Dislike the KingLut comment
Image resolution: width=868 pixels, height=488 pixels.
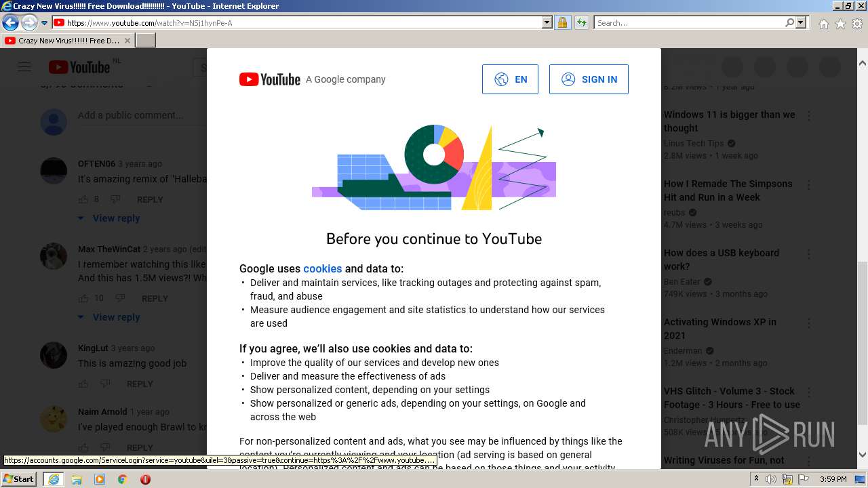tap(105, 384)
